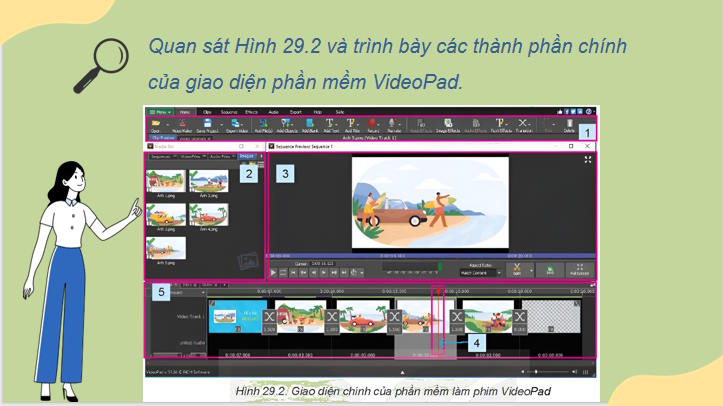
Task: Select the Sequences tab in Media Bin
Action: [x=163, y=157]
